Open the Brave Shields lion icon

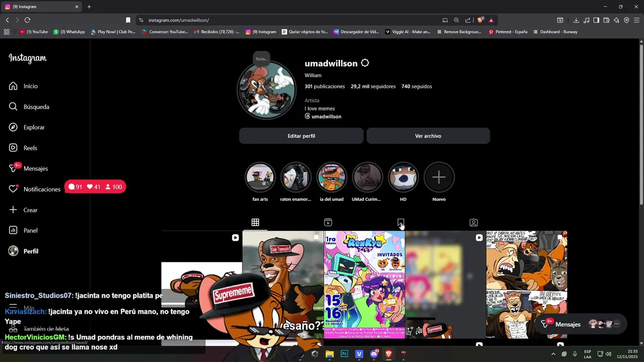point(480,20)
